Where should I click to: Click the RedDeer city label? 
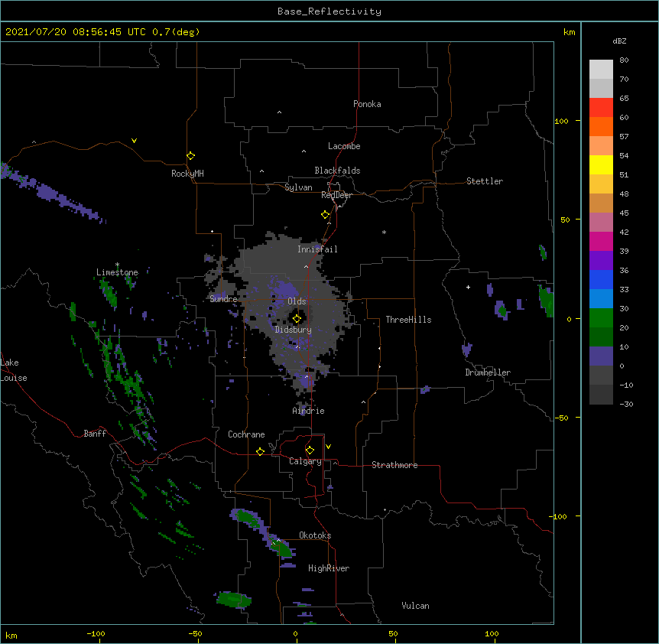(x=336, y=195)
